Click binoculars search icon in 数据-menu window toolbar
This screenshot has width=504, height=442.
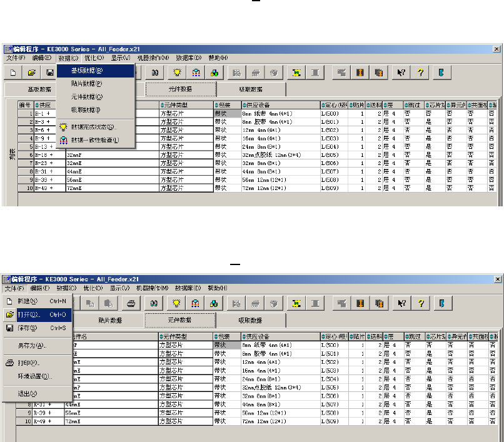[155, 73]
